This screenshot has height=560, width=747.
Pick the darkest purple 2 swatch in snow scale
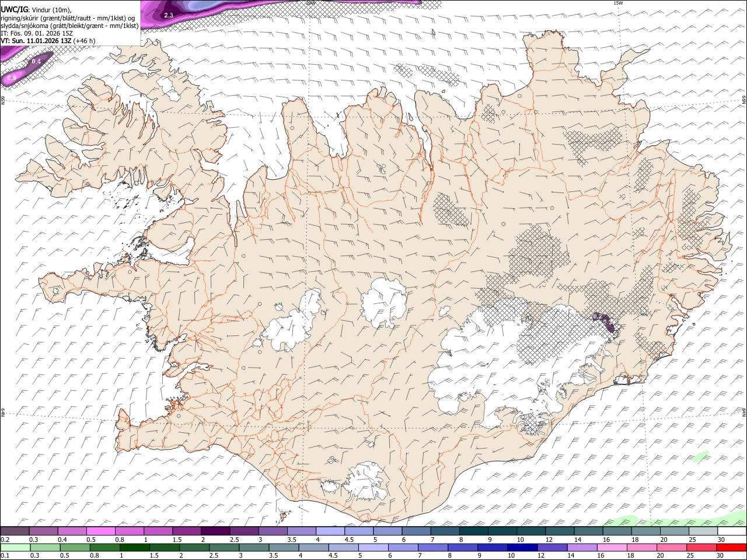pos(215,531)
